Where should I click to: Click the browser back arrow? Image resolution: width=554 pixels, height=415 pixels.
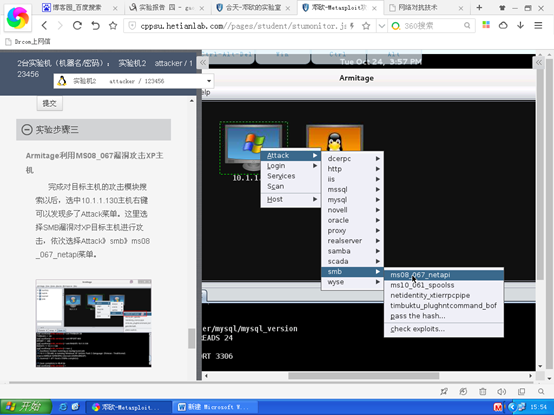pyautogui.click(x=45, y=25)
